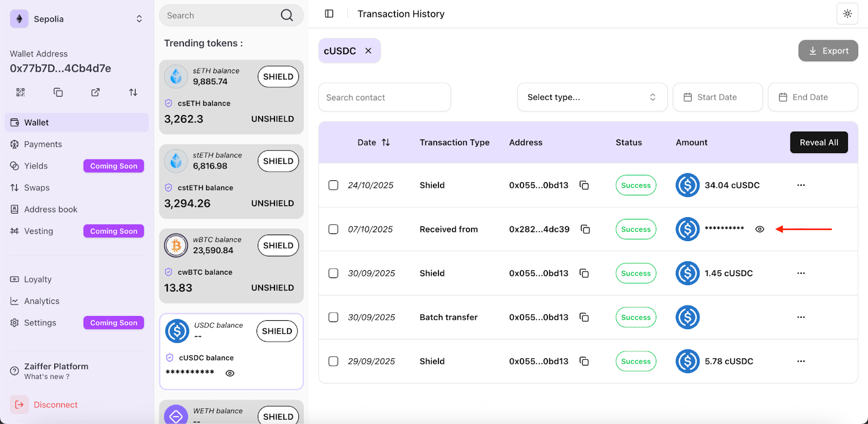868x424 pixels.
Task: Go to Wallet in the sidebar
Action: point(76,123)
